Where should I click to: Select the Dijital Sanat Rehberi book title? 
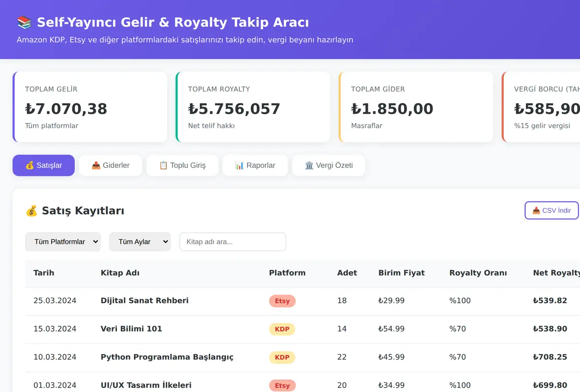tap(145, 301)
